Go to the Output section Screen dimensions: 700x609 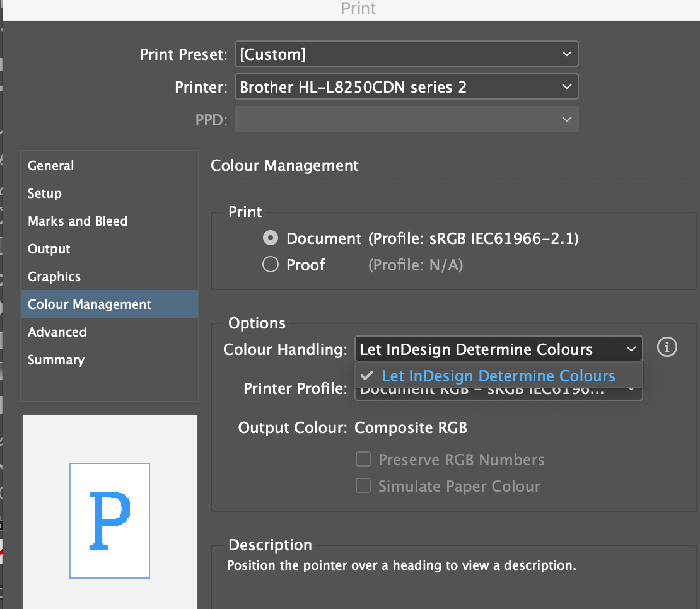point(49,249)
